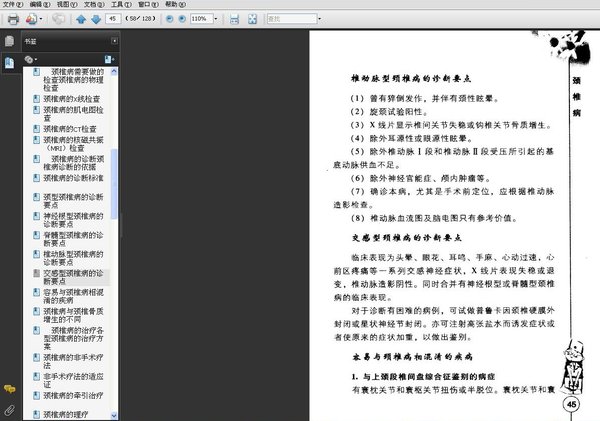600x421 pixels.
Task: Open the 编辑 menu
Action: point(40,4)
